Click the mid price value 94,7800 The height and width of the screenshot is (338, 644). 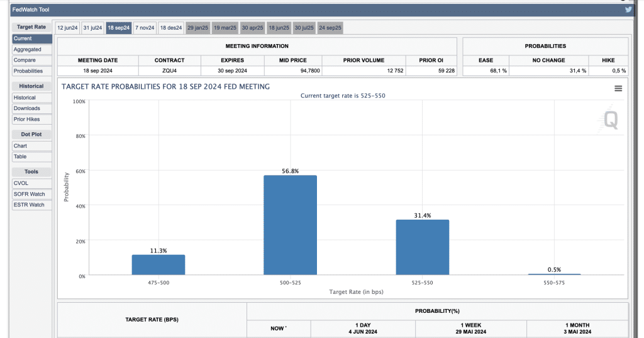pyautogui.click(x=293, y=70)
